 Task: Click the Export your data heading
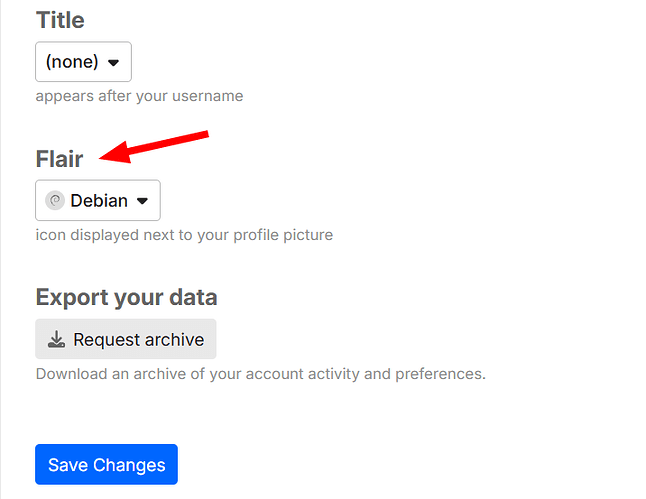tap(126, 298)
